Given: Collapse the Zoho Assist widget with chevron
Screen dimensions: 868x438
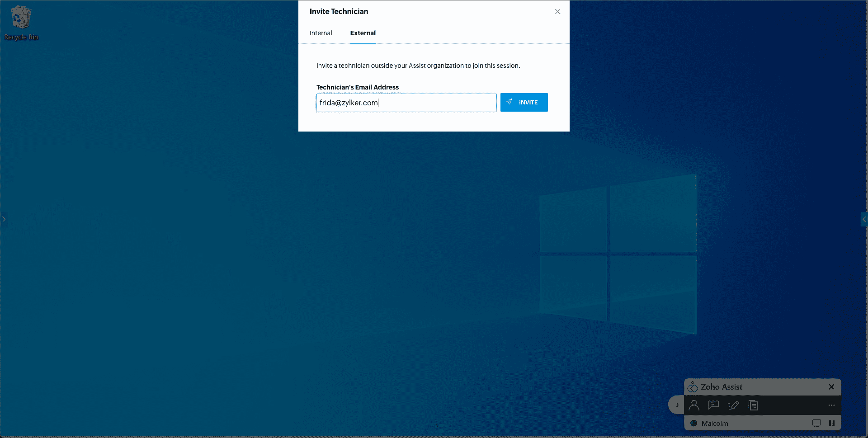Looking at the screenshot, I should pos(676,405).
